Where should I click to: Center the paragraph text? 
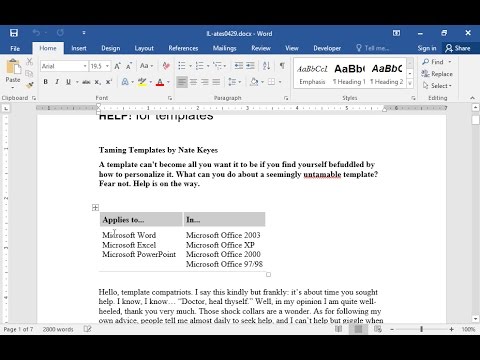click(193, 82)
